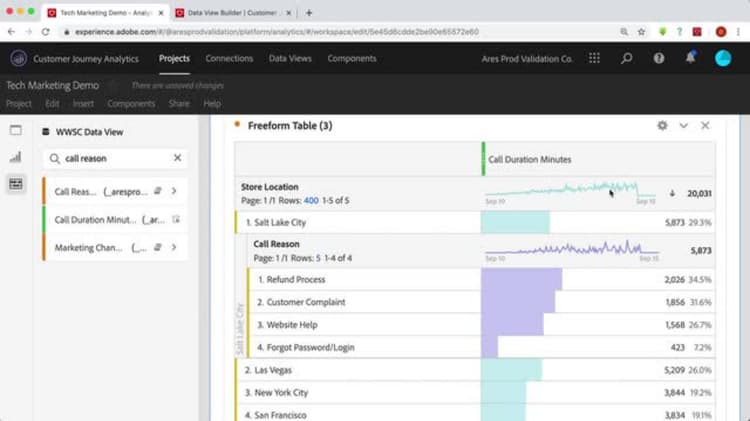Open the Components icon in left rail
Screen dimensions: 750x421
tap(16, 184)
